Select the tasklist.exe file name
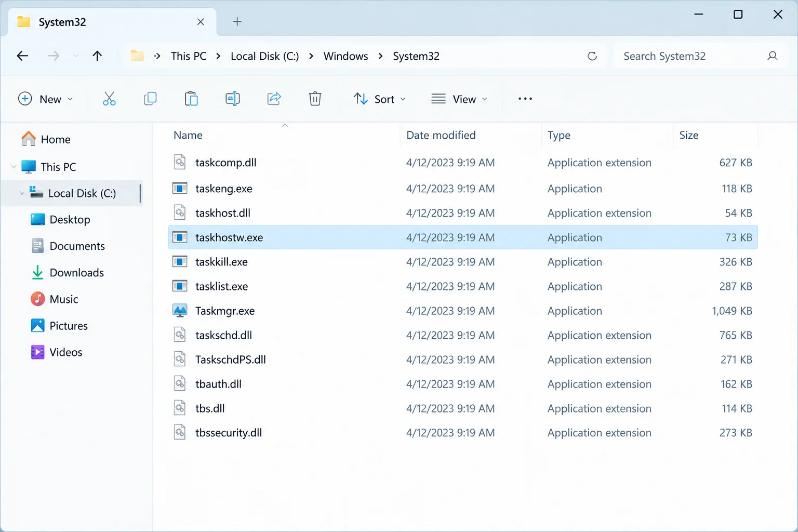This screenshot has width=798, height=532. pos(222,286)
